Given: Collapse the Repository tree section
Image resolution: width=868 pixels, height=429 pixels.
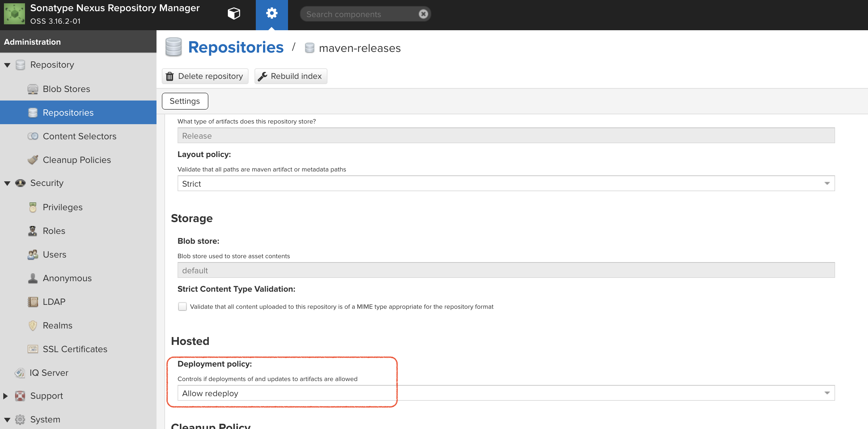Looking at the screenshot, I should 7,65.
